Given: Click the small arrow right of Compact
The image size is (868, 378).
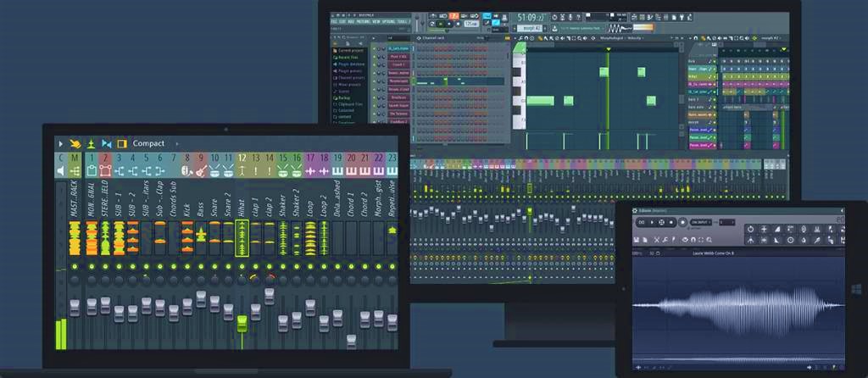Looking at the screenshot, I should click(x=176, y=144).
